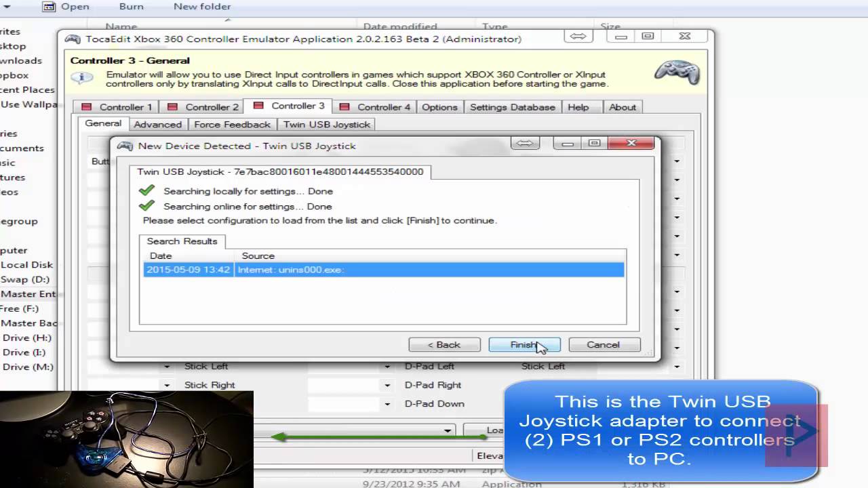Select Downloads in the Explorer sidebar
Viewport: 868px width, 488px height.
[x=21, y=60]
